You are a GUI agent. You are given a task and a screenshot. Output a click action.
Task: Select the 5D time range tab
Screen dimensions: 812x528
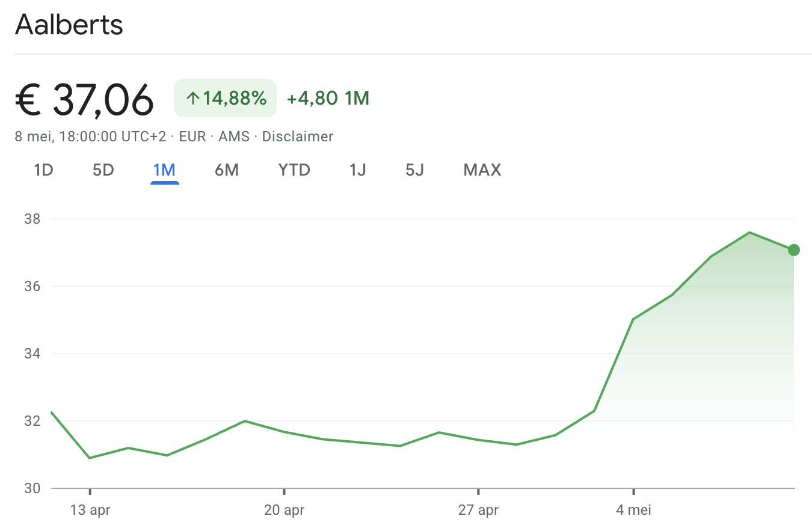point(103,170)
